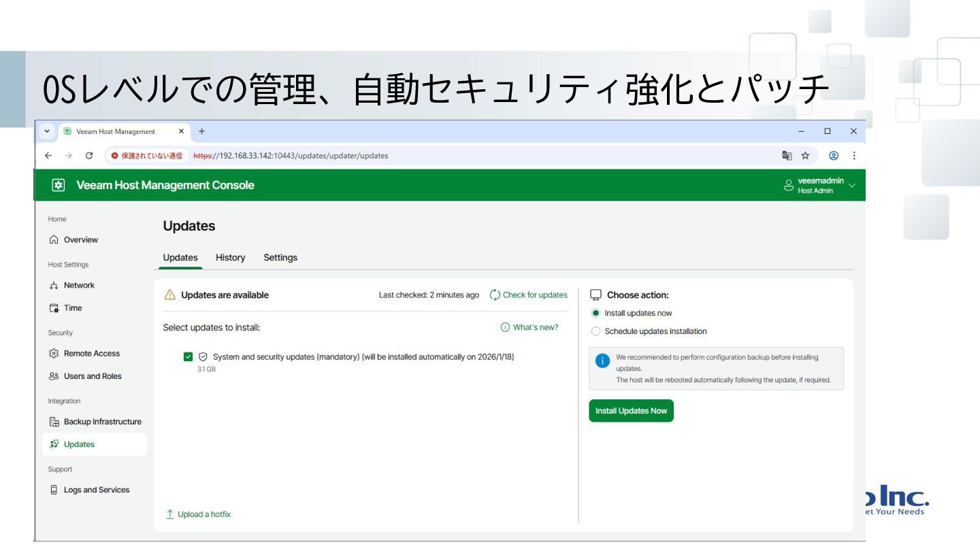The width and height of the screenshot is (980, 551).
Task: Click the Time calendar icon
Action: tap(54, 308)
